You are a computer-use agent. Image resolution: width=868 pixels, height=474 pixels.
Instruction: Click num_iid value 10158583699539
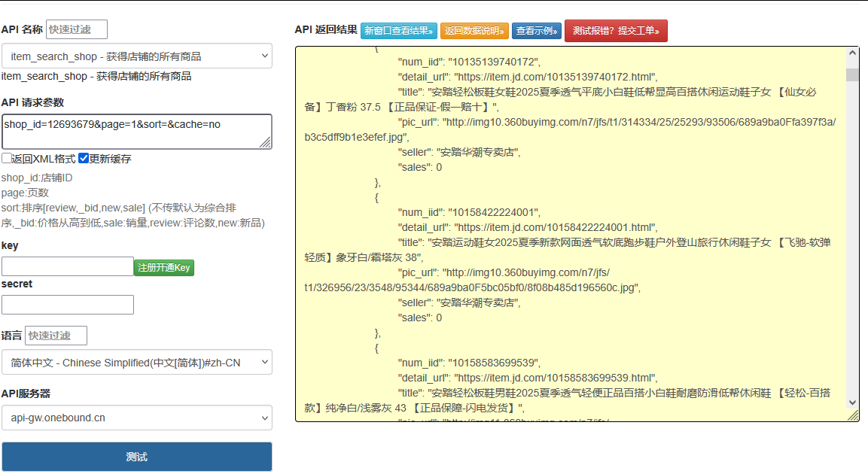(x=495, y=363)
